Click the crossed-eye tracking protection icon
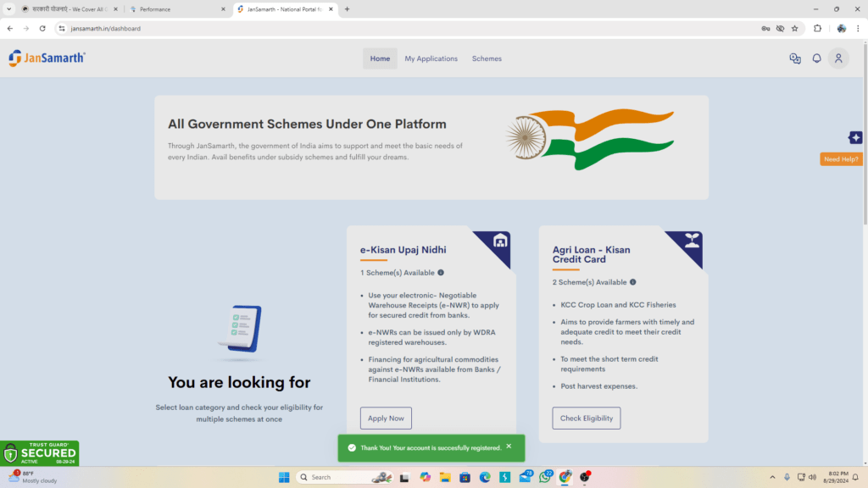The height and width of the screenshot is (488, 868). click(x=780, y=29)
